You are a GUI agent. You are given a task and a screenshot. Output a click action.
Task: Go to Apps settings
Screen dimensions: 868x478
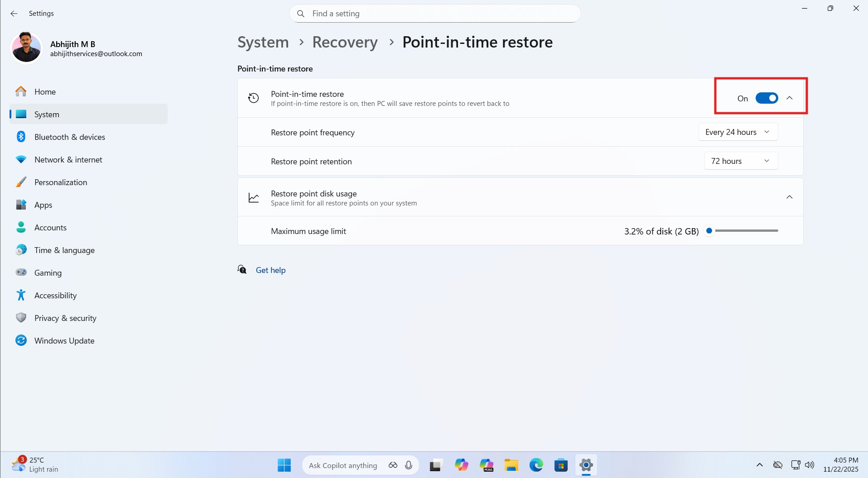coord(43,205)
